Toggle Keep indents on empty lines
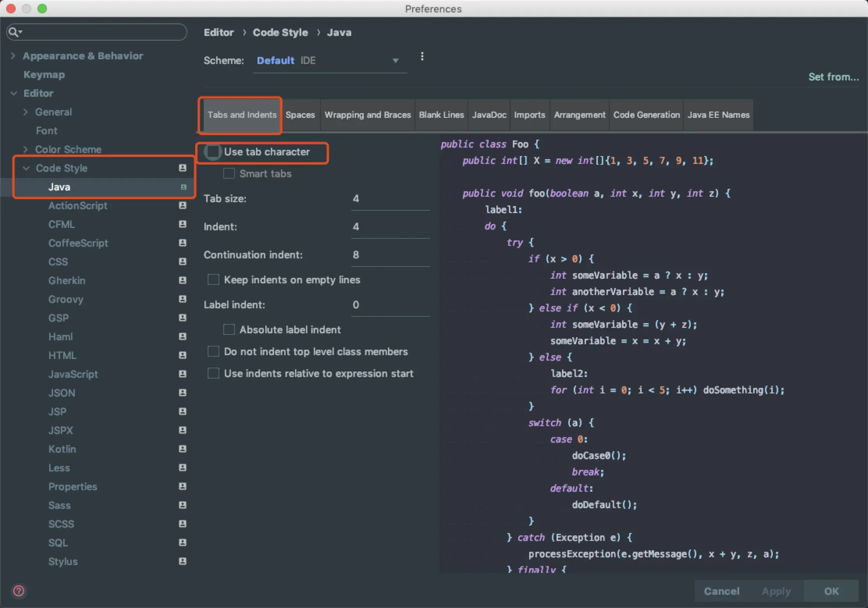This screenshot has width=868, height=608. pyautogui.click(x=213, y=279)
